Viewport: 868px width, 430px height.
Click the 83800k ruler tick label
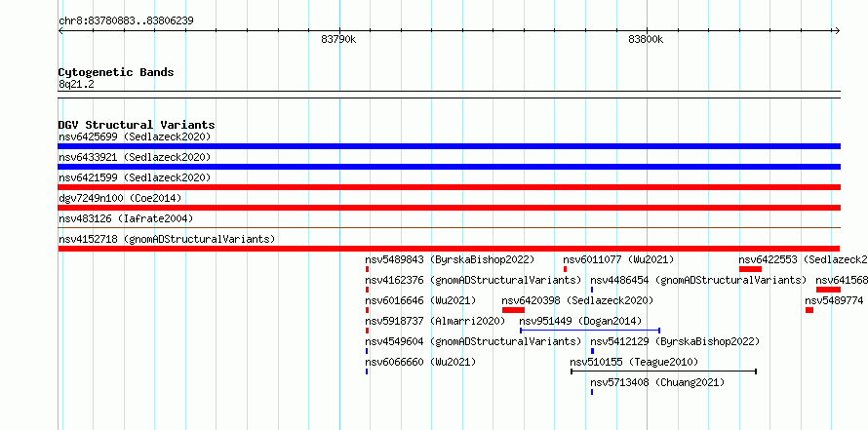tap(646, 40)
